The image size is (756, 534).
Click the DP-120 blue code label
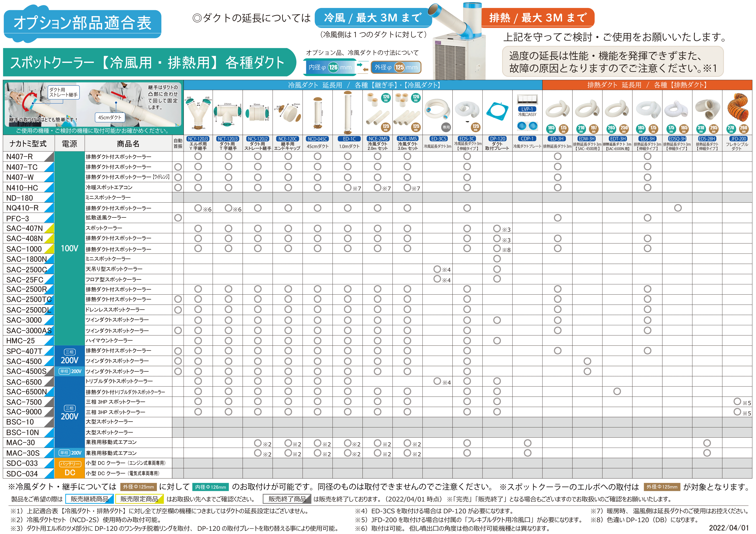[498, 139]
